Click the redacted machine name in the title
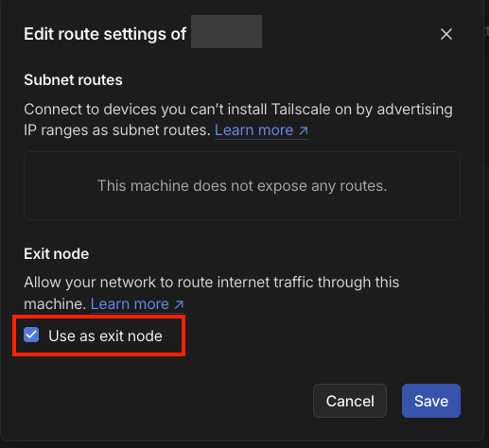The image size is (489, 448). pos(226,31)
